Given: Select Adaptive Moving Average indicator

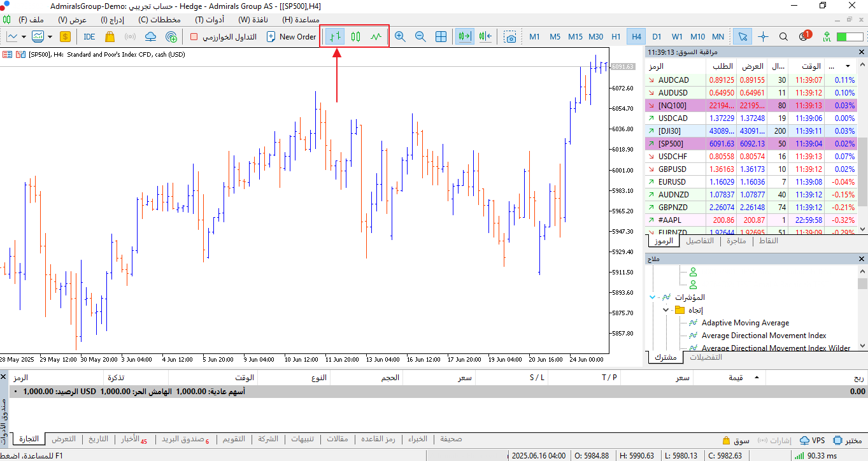Looking at the screenshot, I should pos(745,323).
